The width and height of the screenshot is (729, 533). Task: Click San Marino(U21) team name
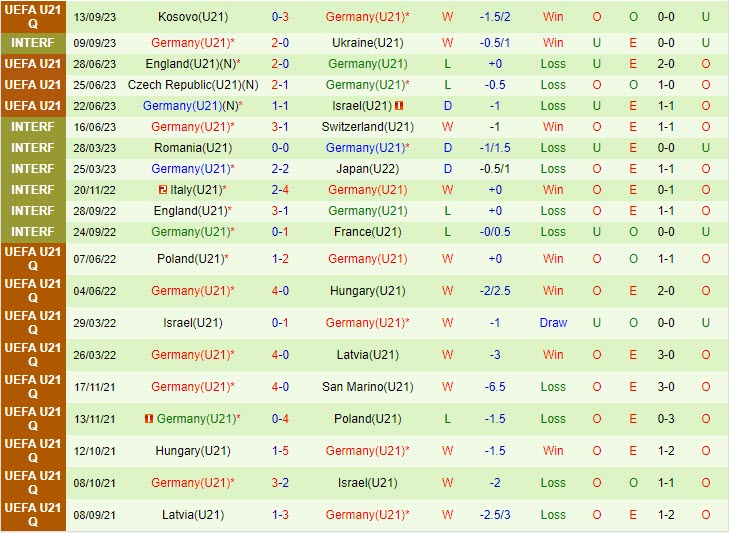tap(367, 386)
